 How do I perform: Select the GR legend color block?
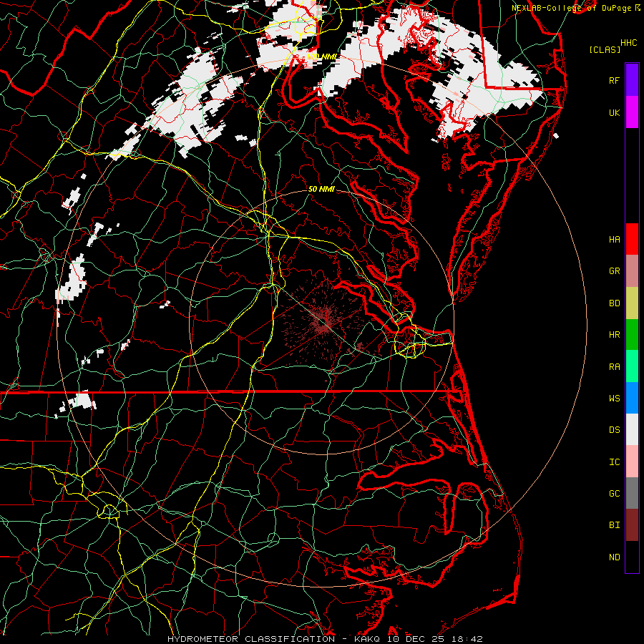(x=632, y=270)
